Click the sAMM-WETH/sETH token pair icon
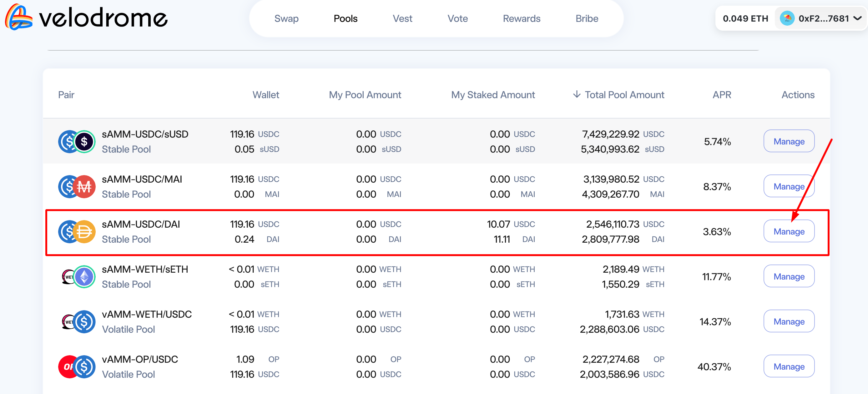Image resolution: width=868 pixels, height=394 pixels. (x=78, y=277)
